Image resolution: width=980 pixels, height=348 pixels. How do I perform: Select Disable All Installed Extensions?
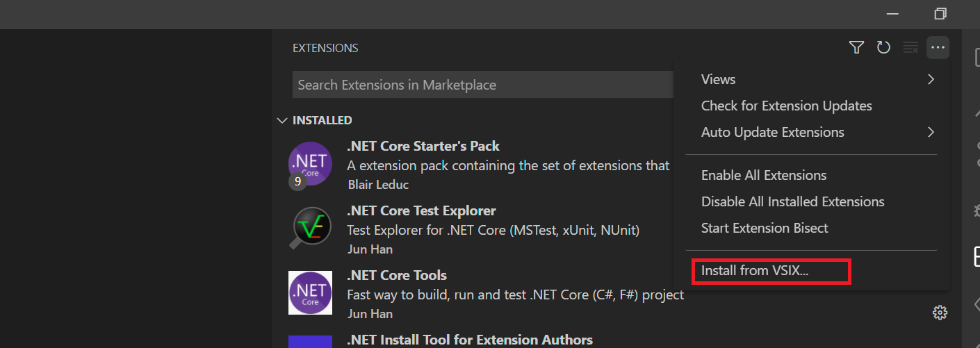pos(792,201)
